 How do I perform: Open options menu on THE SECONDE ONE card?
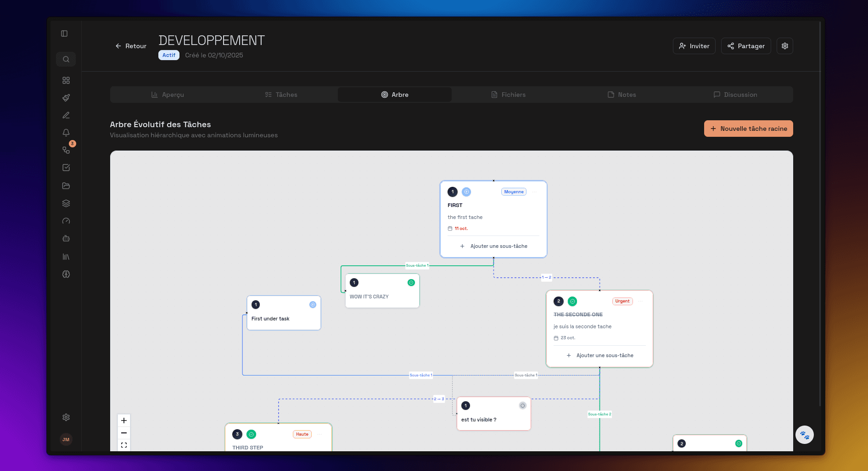point(641,301)
